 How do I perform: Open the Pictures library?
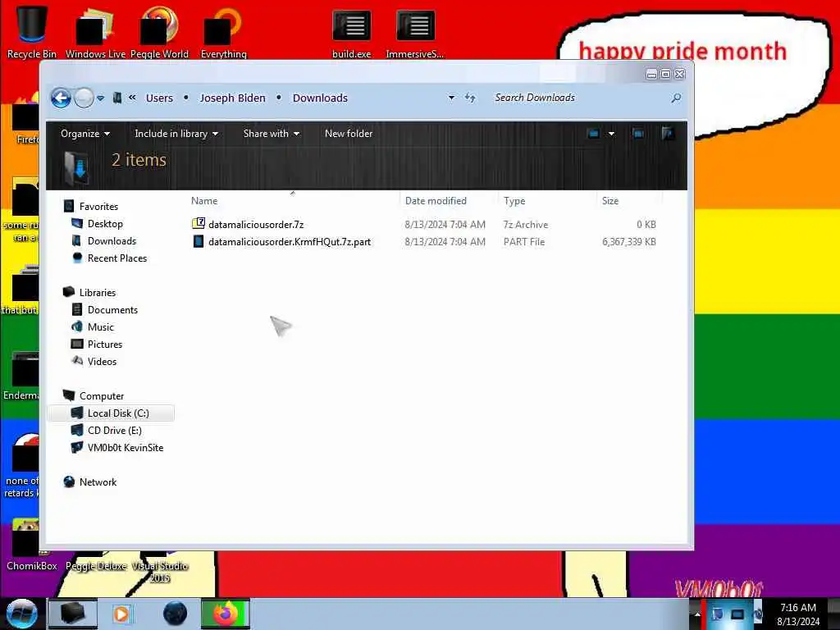coord(105,345)
